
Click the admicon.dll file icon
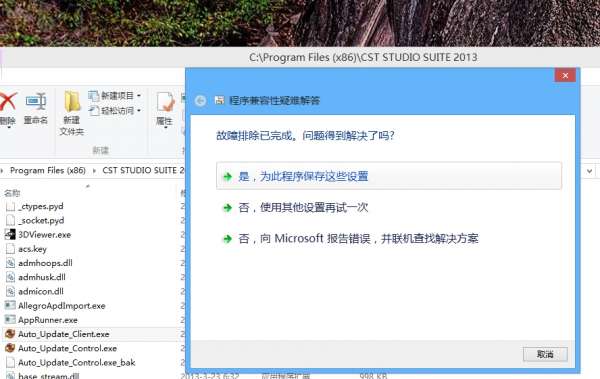(10, 291)
